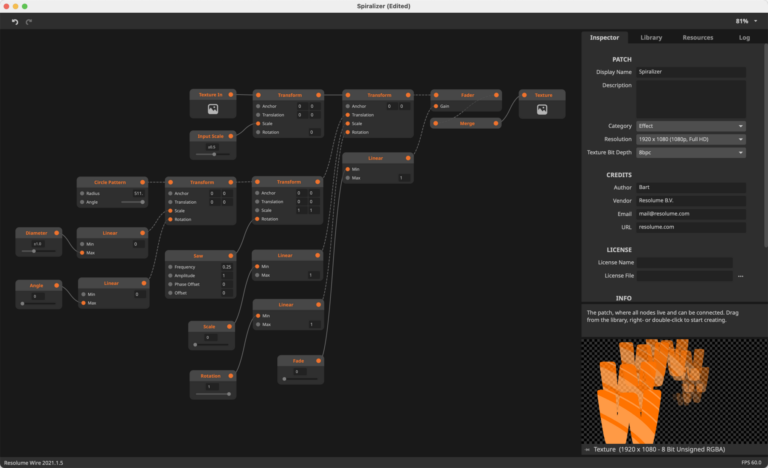Click the Undo arrow icon
Image resolution: width=768 pixels, height=468 pixels.
click(x=15, y=21)
